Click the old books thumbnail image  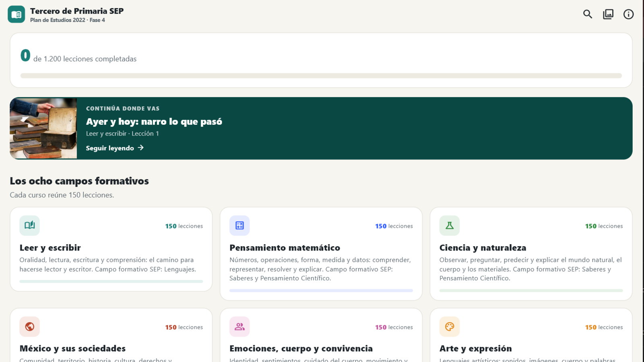[x=43, y=128]
